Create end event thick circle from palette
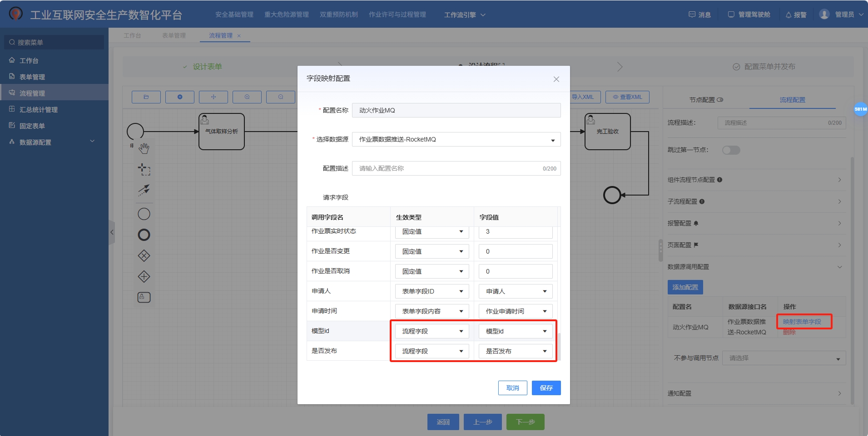This screenshot has height=436, width=868. (144, 235)
